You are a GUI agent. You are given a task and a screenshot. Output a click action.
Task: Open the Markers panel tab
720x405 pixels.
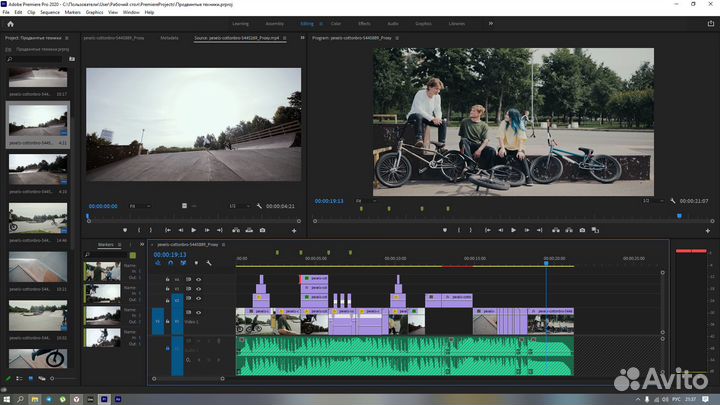(106, 244)
